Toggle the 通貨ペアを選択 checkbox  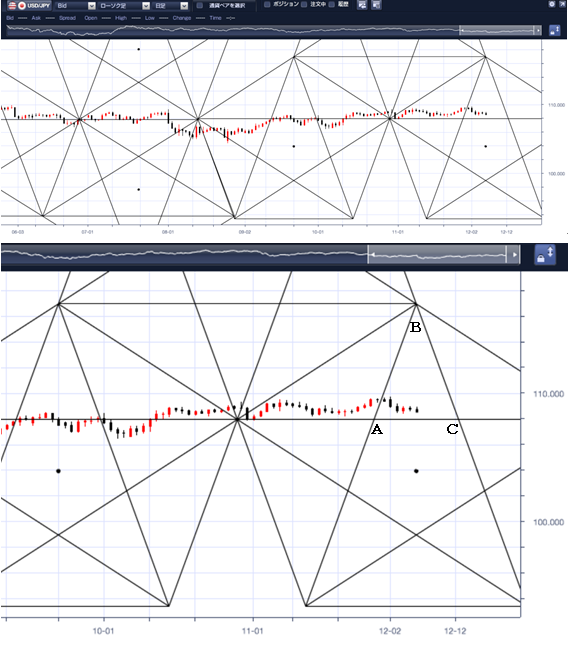coord(199,5)
